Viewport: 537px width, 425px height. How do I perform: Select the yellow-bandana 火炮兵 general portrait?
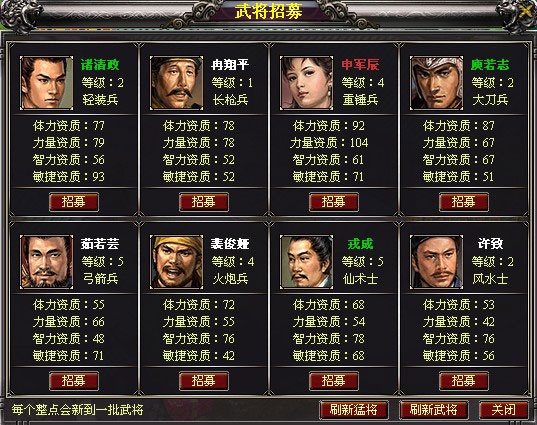click(176, 262)
